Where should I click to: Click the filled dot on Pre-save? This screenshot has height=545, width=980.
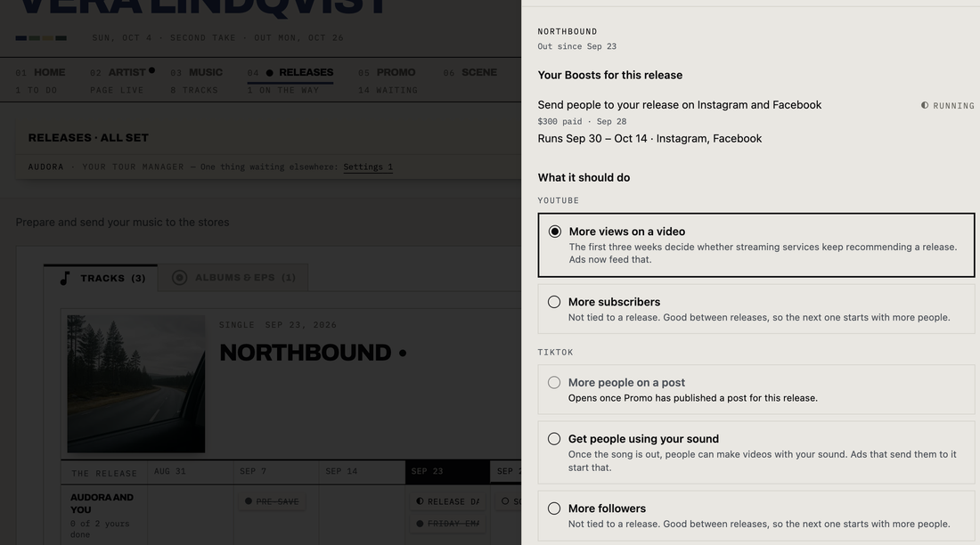(249, 501)
